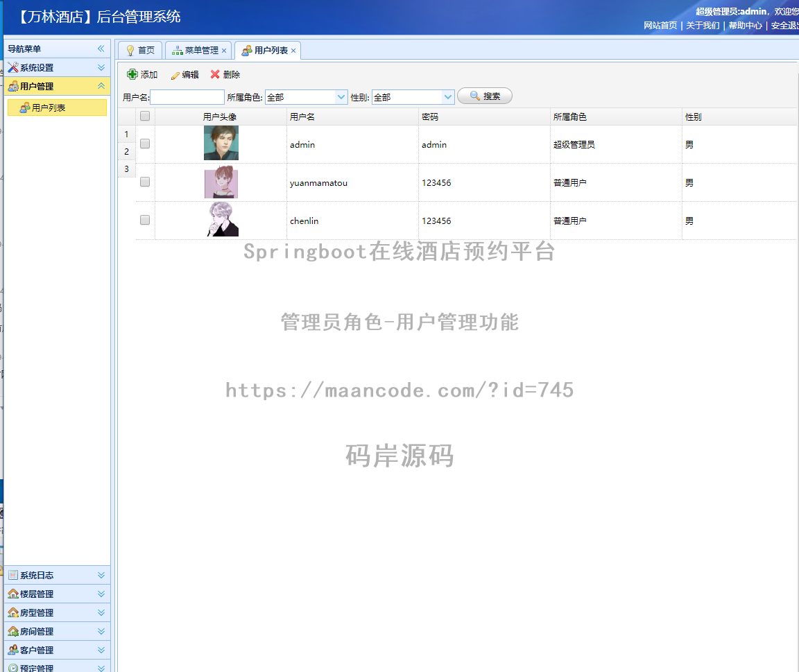This screenshot has width=799, height=672.
Task: Check the box for user chenlin
Action: (145, 220)
